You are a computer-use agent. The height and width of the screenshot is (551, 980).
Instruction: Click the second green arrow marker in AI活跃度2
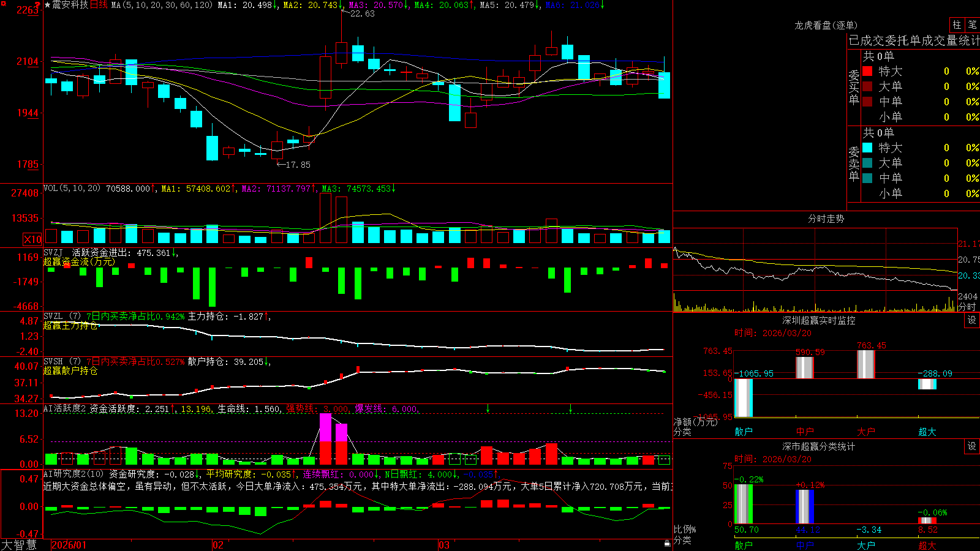(x=570, y=408)
